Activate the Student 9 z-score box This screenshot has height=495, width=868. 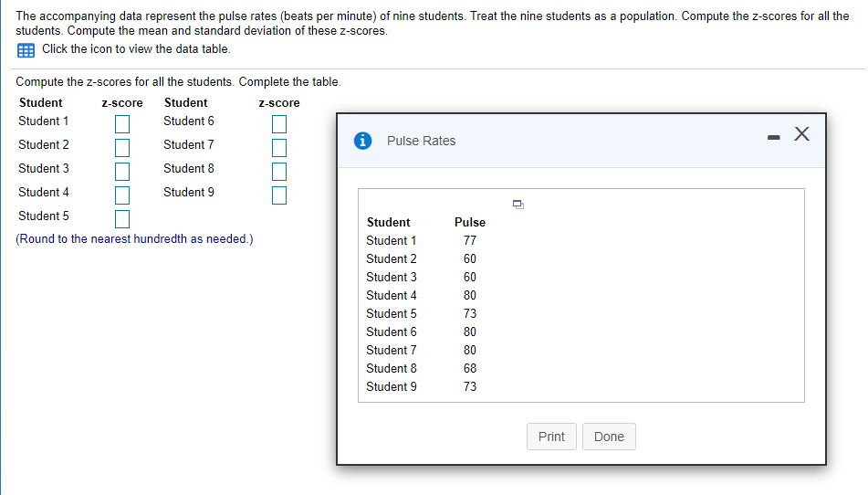pos(279,194)
